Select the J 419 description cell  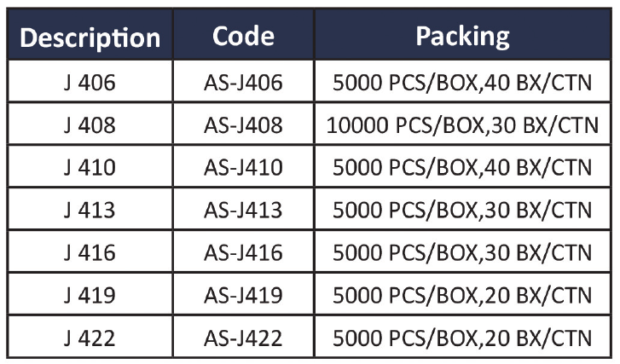click(90, 295)
